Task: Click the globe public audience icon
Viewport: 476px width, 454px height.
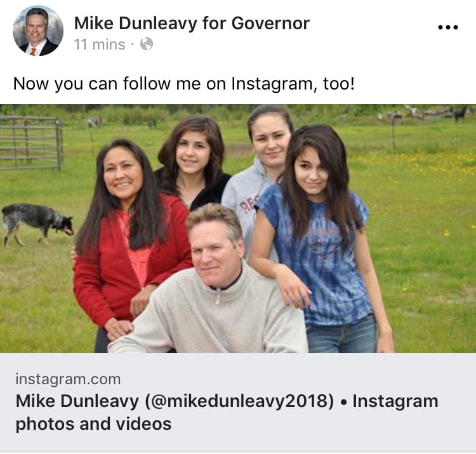Action: click(147, 44)
